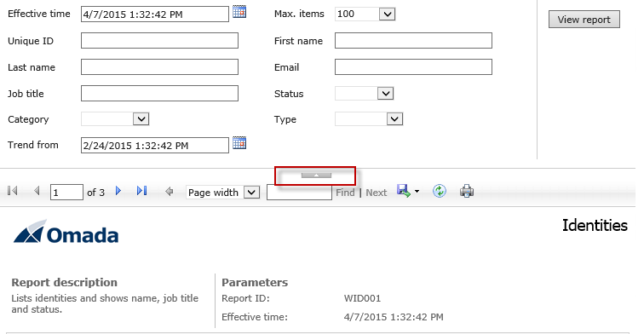644x334 pixels.
Task: Select the Identities report title
Action: pyautogui.click(x=595, y=225)
